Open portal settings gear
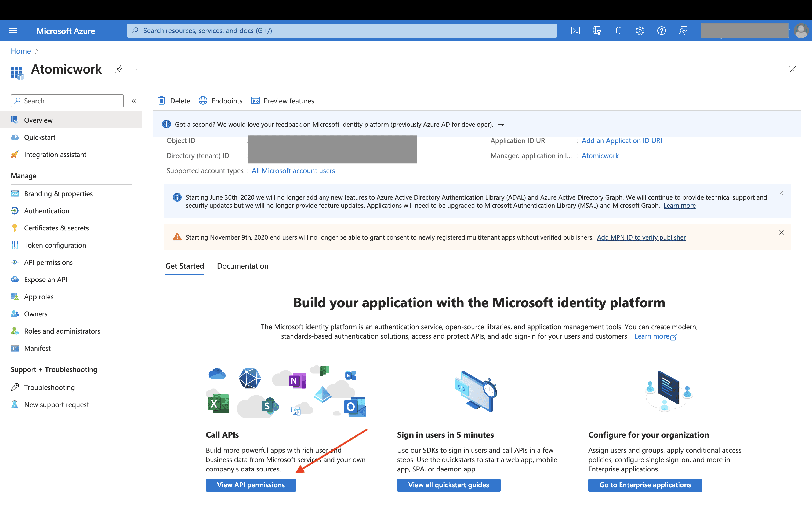The width and height of the screenshot is (812, 527). [x=640, y=31]
